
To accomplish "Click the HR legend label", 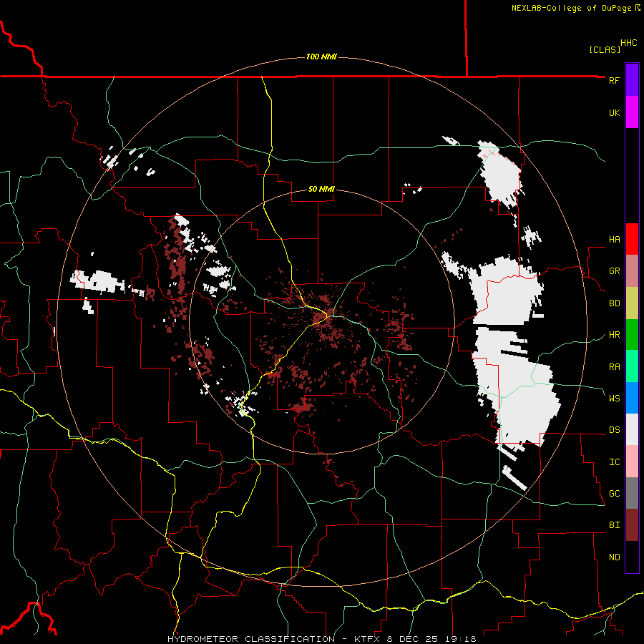I will click(614, 335).
